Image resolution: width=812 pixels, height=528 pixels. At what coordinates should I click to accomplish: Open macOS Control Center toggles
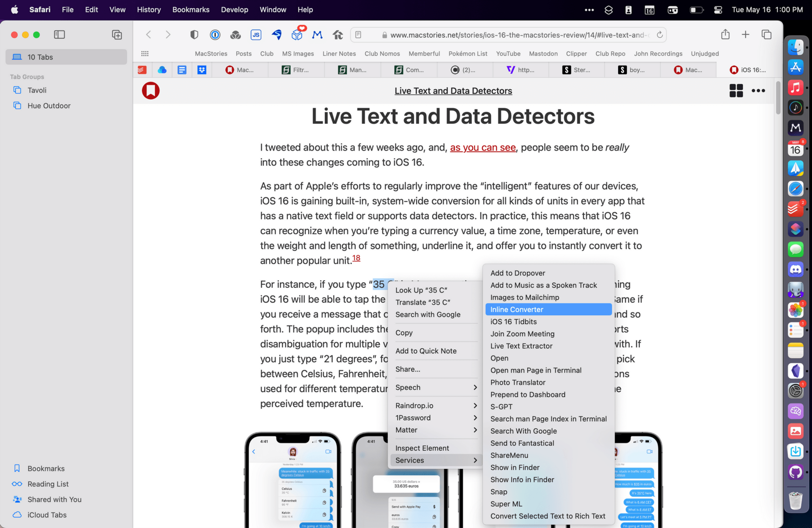point(718,10)
